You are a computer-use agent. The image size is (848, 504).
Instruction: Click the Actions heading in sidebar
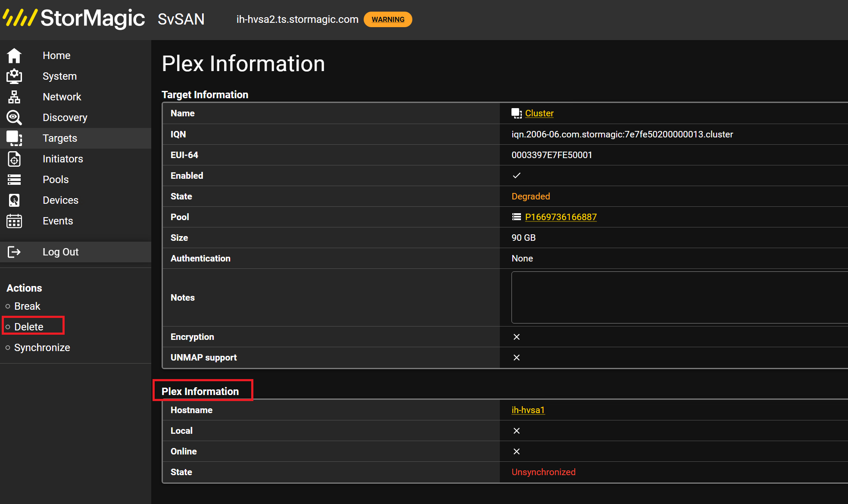pyautogui.click(x=24, y=288)
